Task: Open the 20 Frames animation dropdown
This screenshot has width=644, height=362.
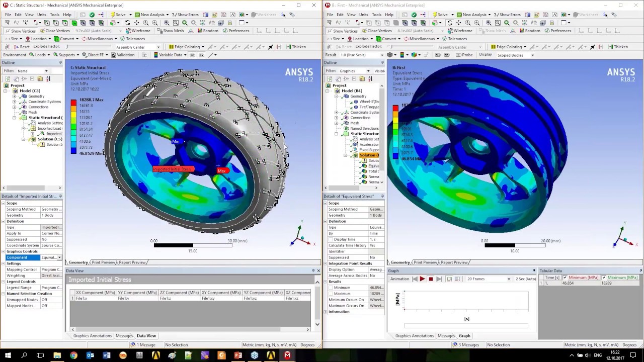Action: pos(509,279)
